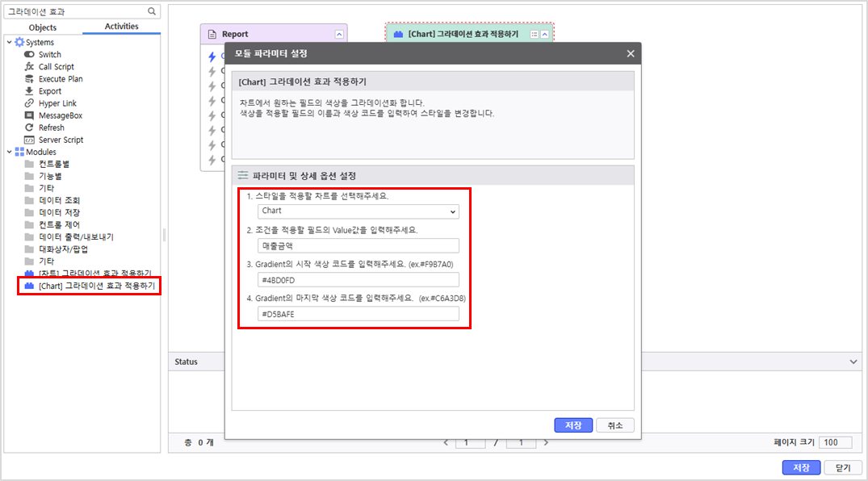Open the 컨트롤별 folder

pos(54,164)
